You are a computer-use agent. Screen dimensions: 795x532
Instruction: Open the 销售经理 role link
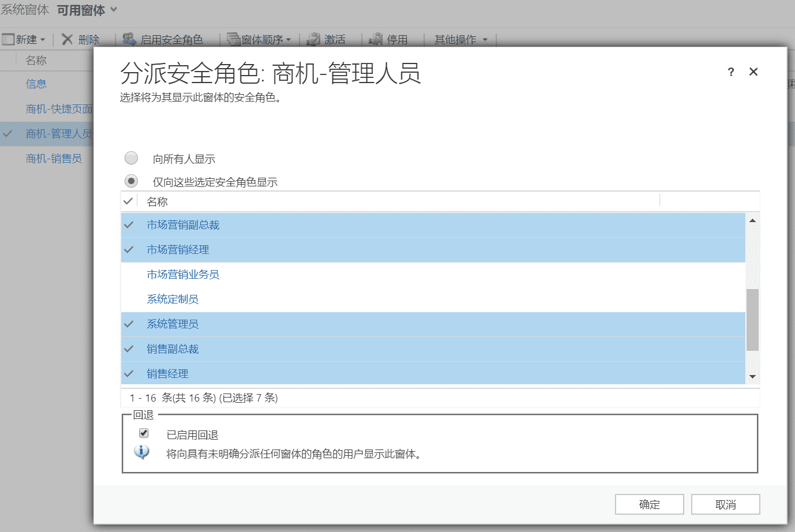pos(167,374)
